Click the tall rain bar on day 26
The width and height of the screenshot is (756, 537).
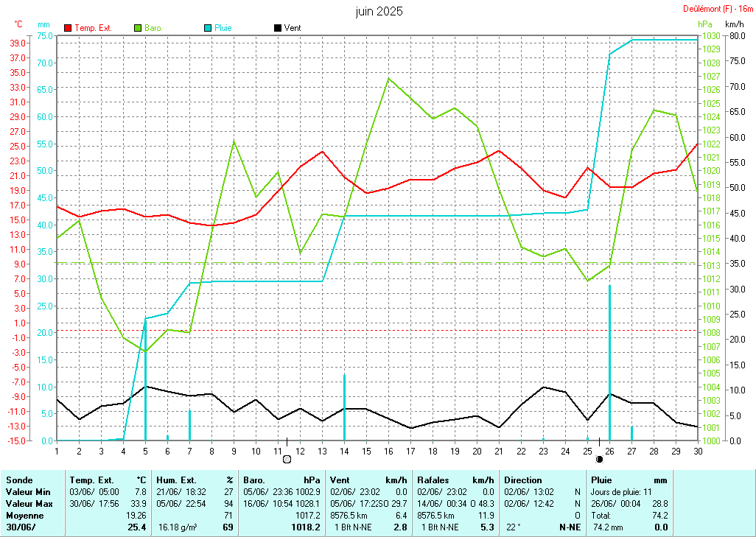(609, 361)
